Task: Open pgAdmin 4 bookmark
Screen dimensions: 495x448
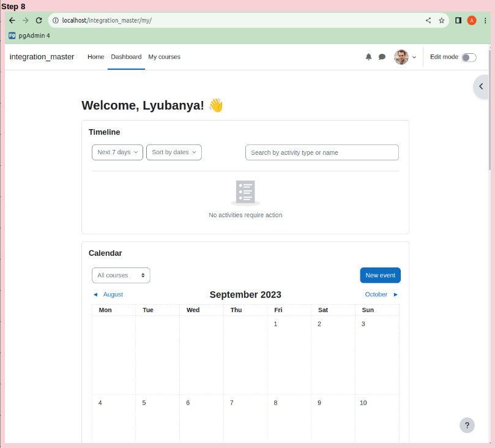Action: coord(29,35)
